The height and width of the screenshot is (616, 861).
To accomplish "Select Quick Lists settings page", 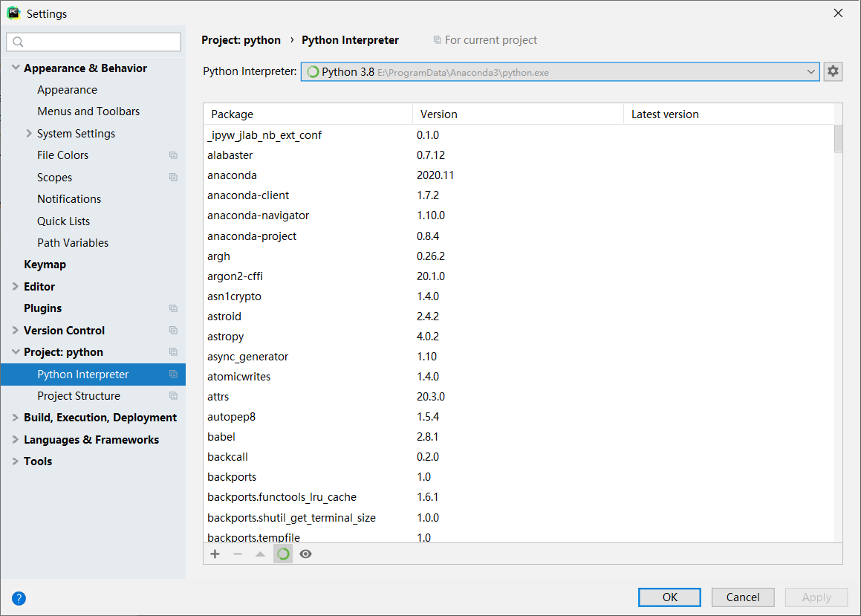I will point(64,221).
